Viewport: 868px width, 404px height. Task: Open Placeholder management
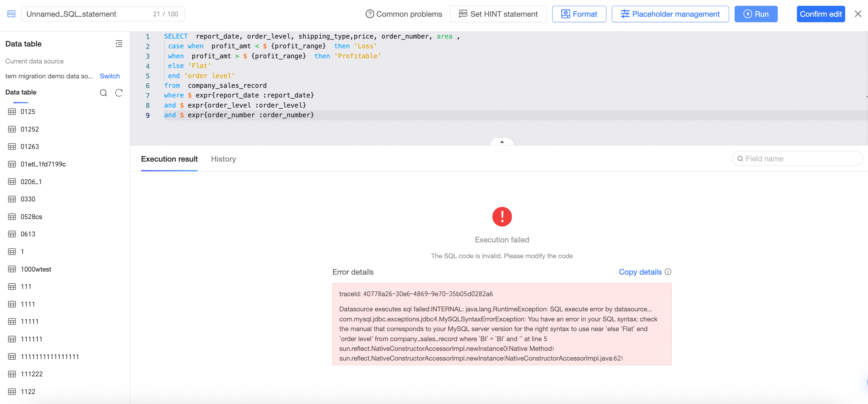670,14
